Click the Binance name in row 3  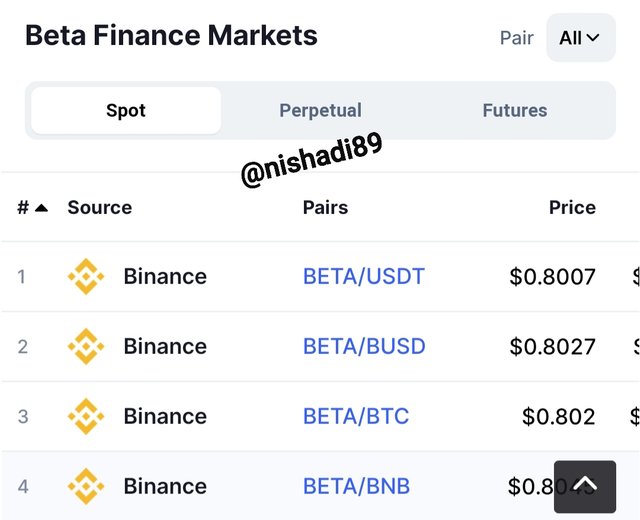click(165, 416)
